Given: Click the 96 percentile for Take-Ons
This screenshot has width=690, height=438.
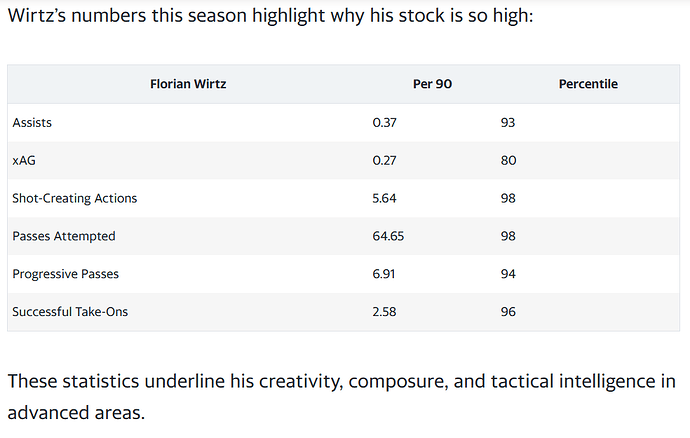Looking at the screenshot, I should [508, 312].
